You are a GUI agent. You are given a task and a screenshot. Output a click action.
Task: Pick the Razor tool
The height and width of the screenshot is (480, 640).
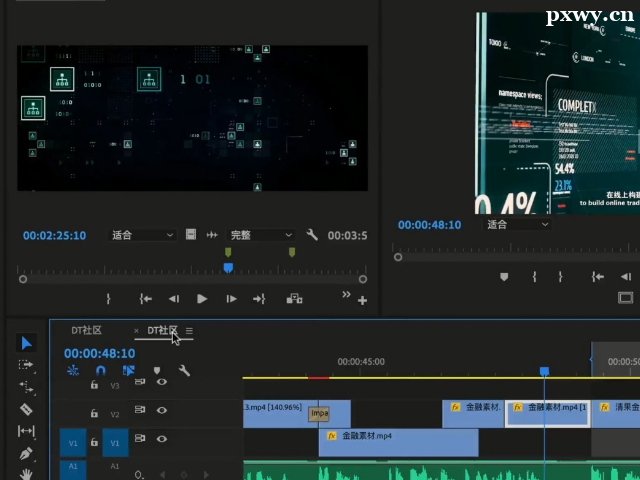(x=26, y=409)
